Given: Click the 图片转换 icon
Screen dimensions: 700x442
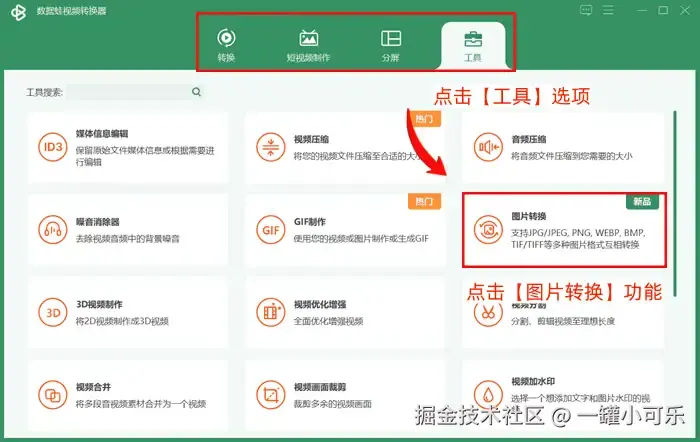Looking at the screenshot, I should coord(488,230).
